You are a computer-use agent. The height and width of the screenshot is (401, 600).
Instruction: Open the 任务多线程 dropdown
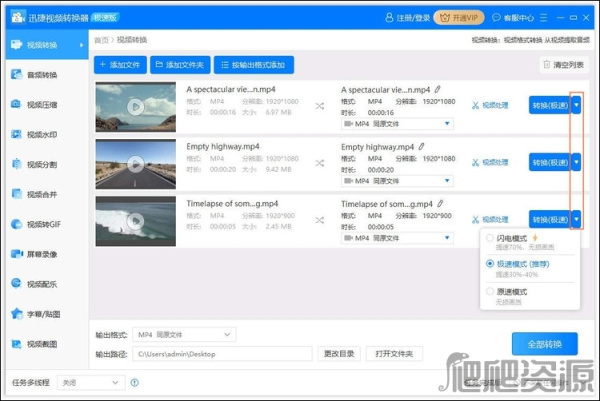(91, 383)
